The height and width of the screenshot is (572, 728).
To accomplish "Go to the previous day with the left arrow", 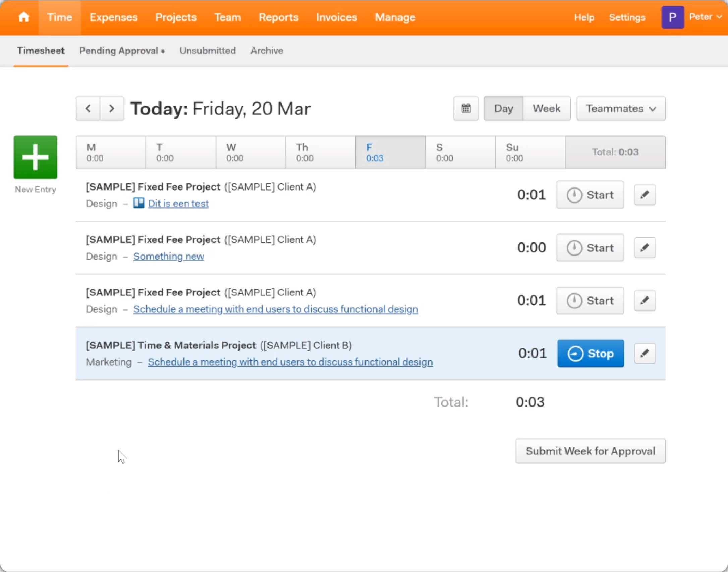I will point(88,108).
